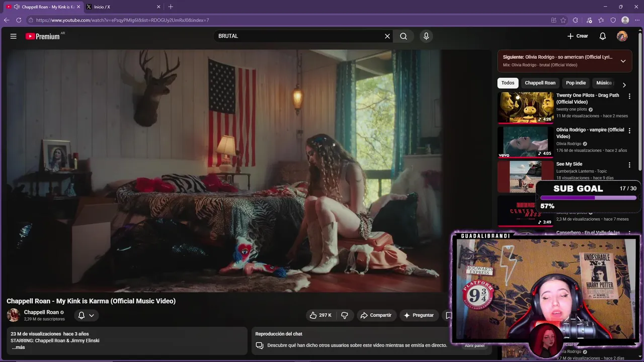View site information lock icon
Screen dimensions: 644x362
click(31, 20)
